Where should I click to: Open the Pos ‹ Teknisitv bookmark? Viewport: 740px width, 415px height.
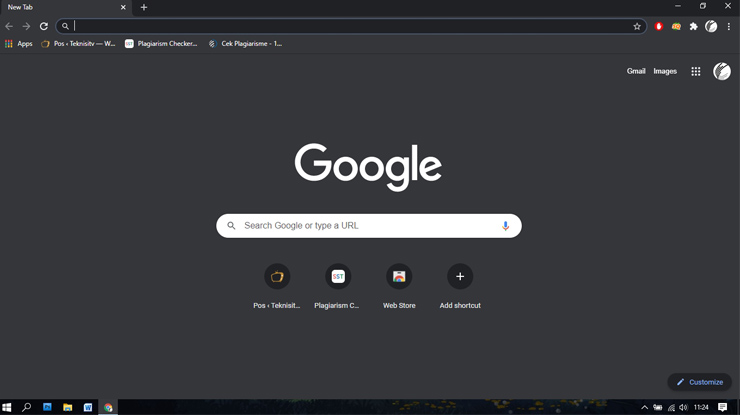[x=78, y=43]
